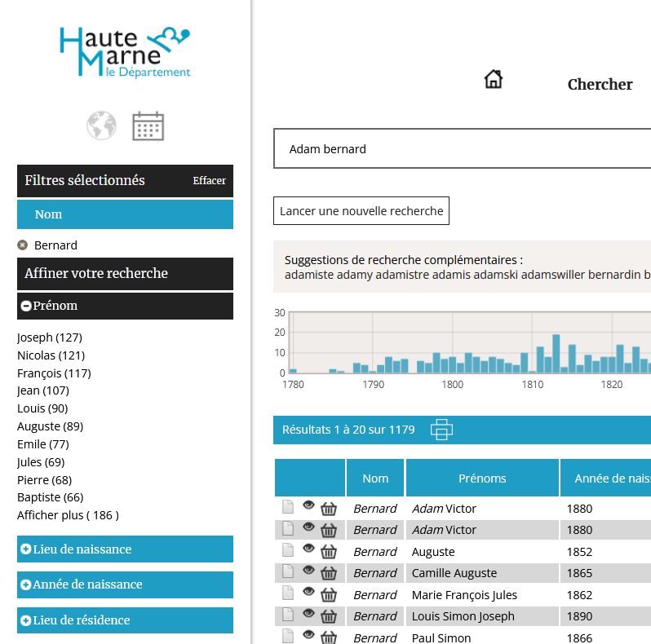Open the globe map search icon
Image resolution: width=651 pixels, height=644 pixels.
pyautogui.click(x=102, y=126)
